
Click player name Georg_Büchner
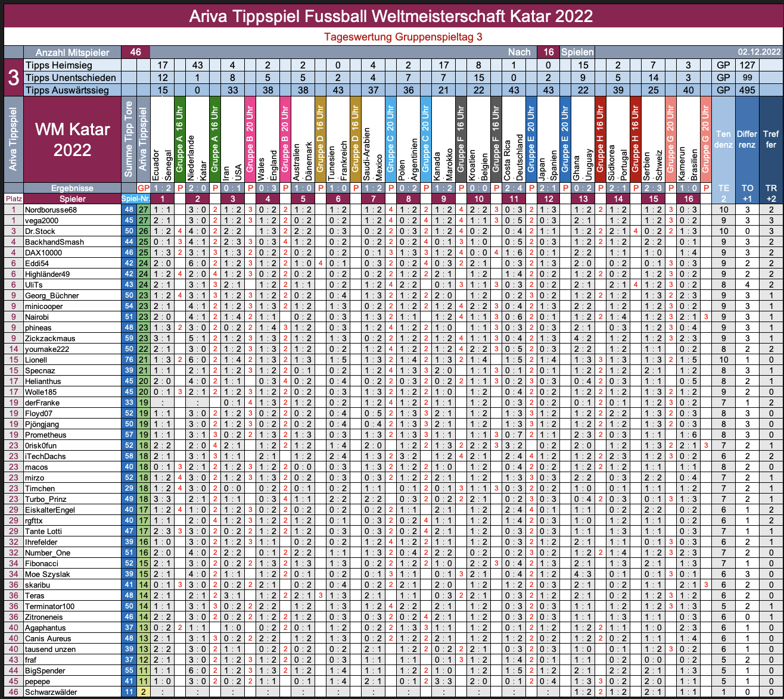(x=52, y=295)
